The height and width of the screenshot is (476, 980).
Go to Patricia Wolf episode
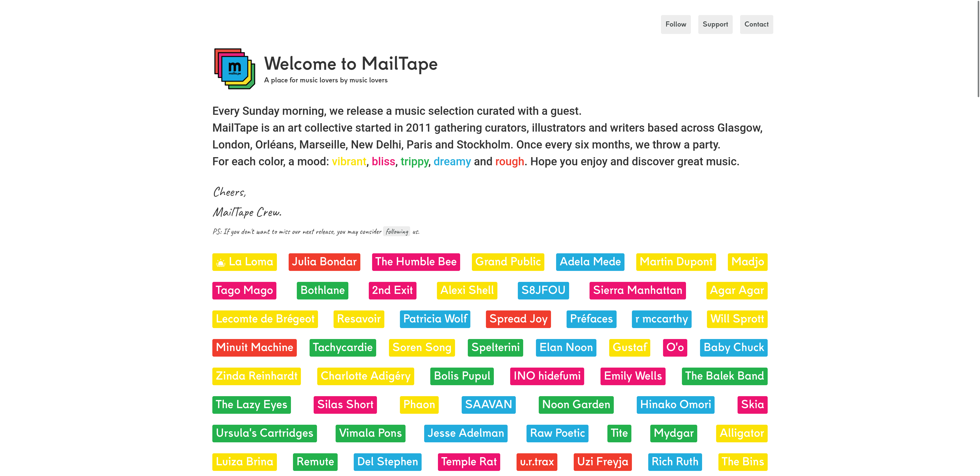(435, 319)
